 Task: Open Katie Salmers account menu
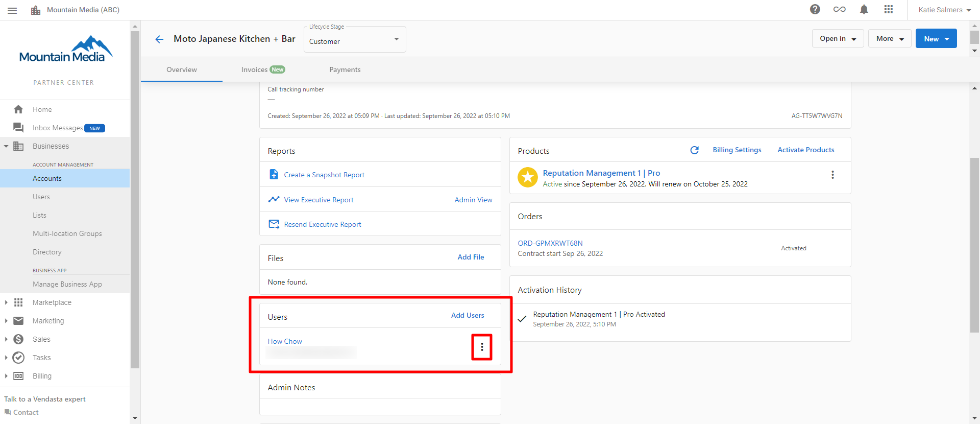tap(944, 10)
